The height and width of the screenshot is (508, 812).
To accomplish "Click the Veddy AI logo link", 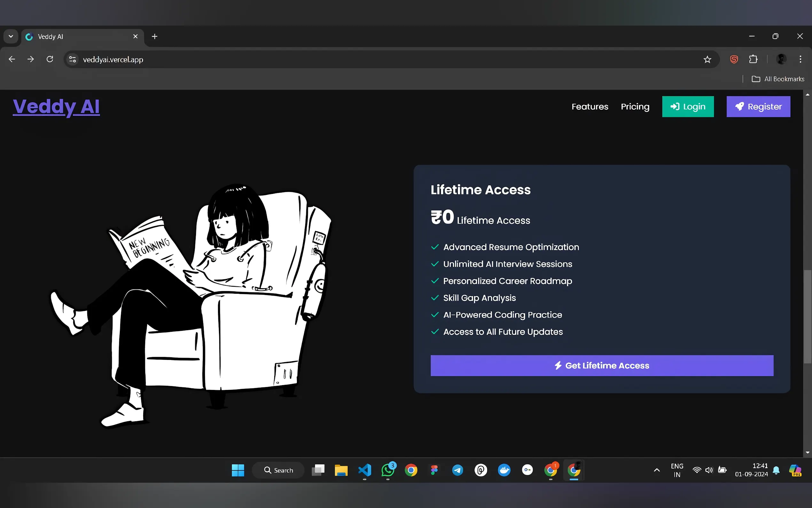I will click(x=56, y=107).
